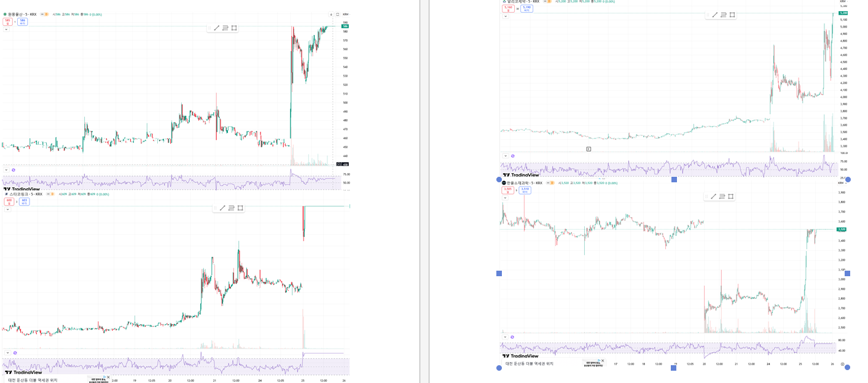Click the red 600 sell button
The width and height of the screenshot is (868, 383).
pos(9,201)
